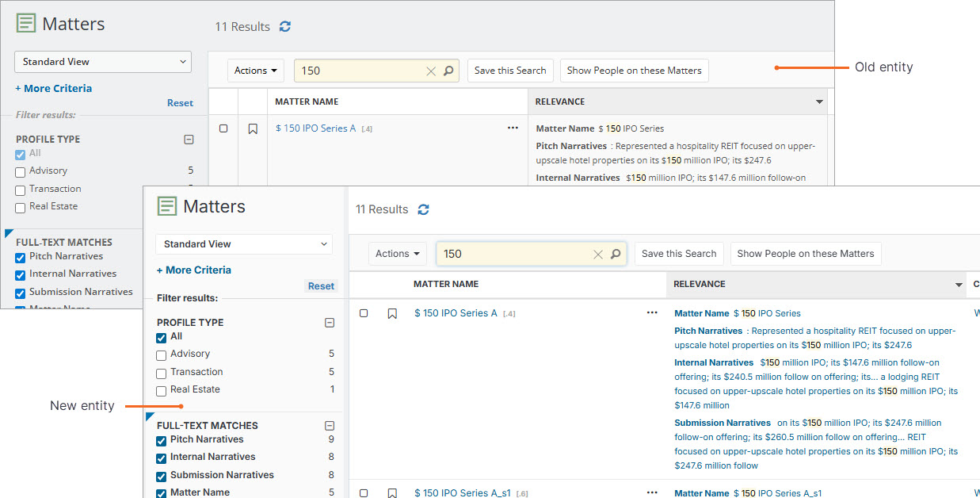
Task: Click Reset button in new entity window
Action: pyautogui.click(x=321, y=286)
